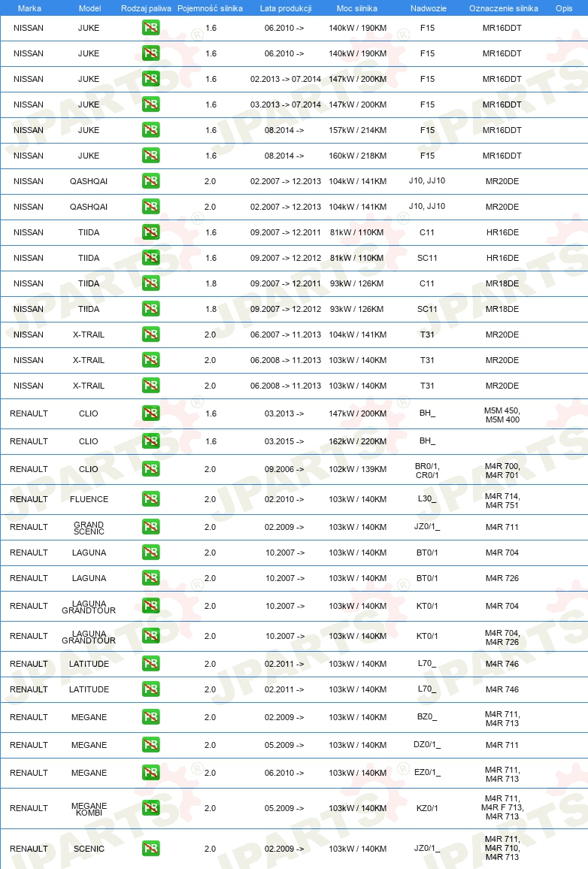The height and width of the screenshot is (869, 588).
Task: Select fuel icon for TIIDA 1.6 SC11 row
Action: (x=150, y=257)
